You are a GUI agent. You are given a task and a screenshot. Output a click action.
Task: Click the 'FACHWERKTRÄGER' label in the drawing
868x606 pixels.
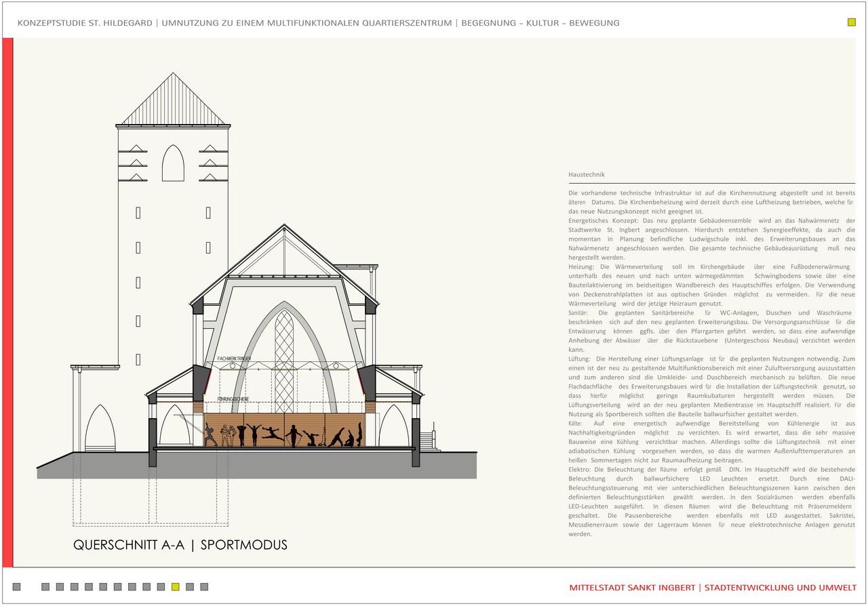pos(235,358)
